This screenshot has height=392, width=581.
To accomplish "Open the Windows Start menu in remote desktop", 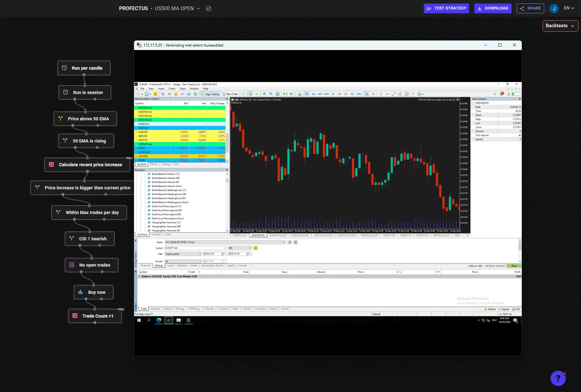I will (139, 320).
